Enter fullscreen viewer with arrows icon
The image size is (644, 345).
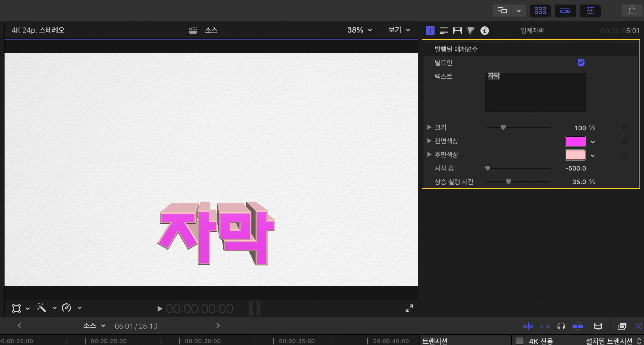[x=409, y=308]
